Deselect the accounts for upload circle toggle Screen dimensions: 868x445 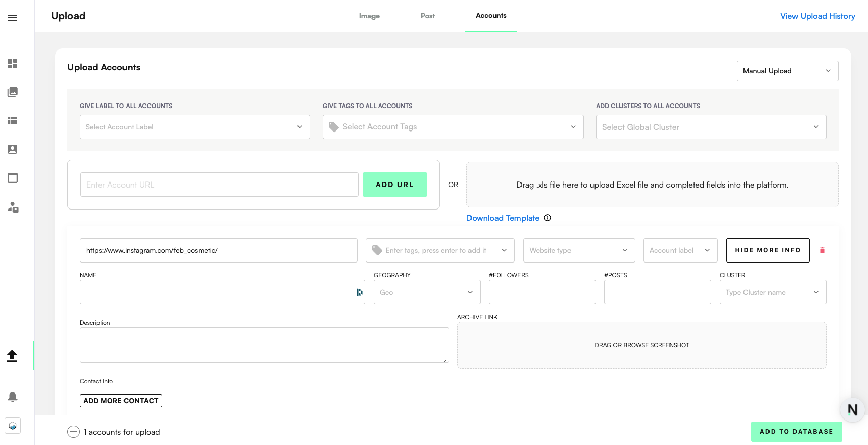click(x=73, y=432)
